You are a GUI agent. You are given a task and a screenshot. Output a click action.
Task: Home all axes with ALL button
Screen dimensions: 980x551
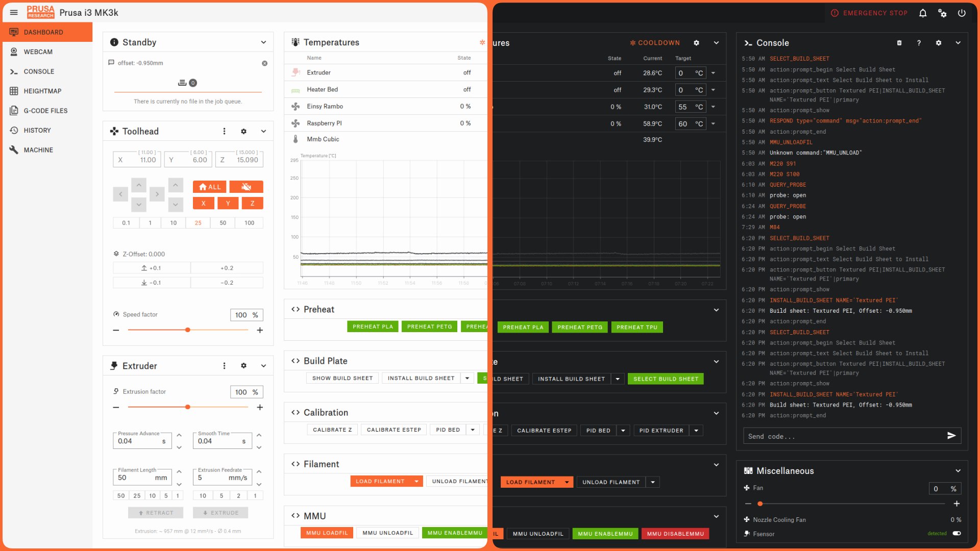(209, 187)
